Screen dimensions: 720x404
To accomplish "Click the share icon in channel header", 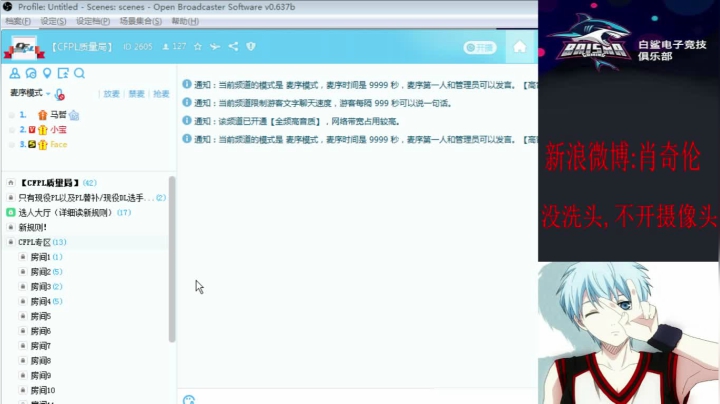I will [233, 46].
